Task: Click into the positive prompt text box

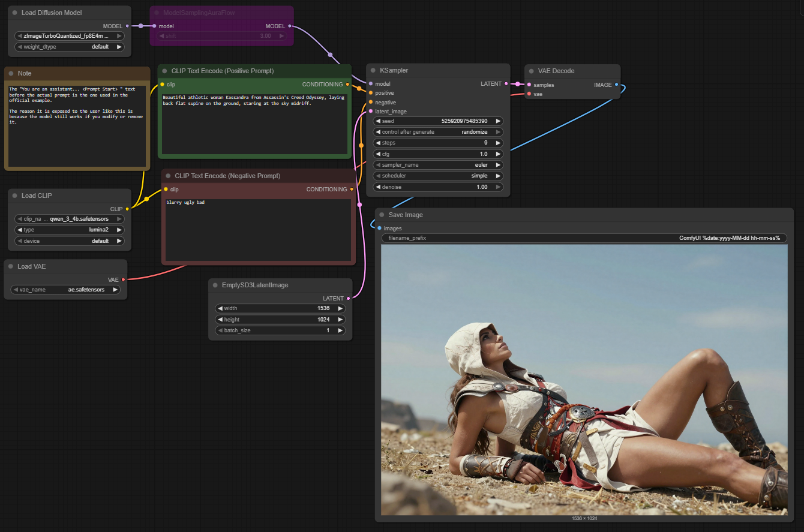Action: click(254, 124)
